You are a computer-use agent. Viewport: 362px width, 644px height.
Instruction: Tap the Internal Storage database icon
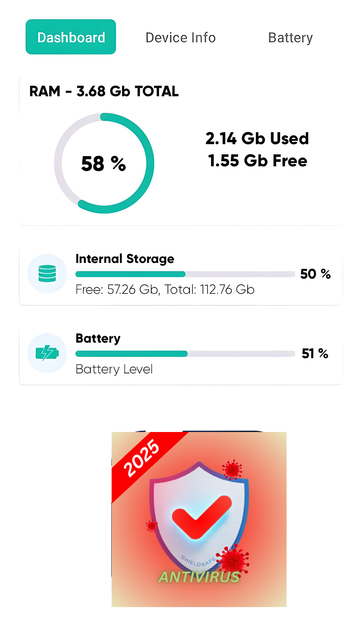click(47, 274)
